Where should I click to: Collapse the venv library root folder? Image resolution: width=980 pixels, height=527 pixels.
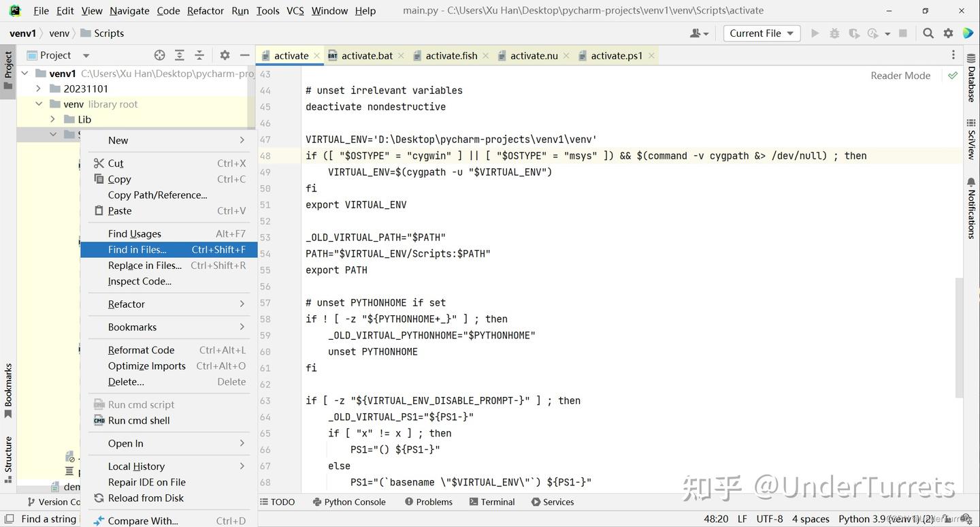(x=39, y=103)
